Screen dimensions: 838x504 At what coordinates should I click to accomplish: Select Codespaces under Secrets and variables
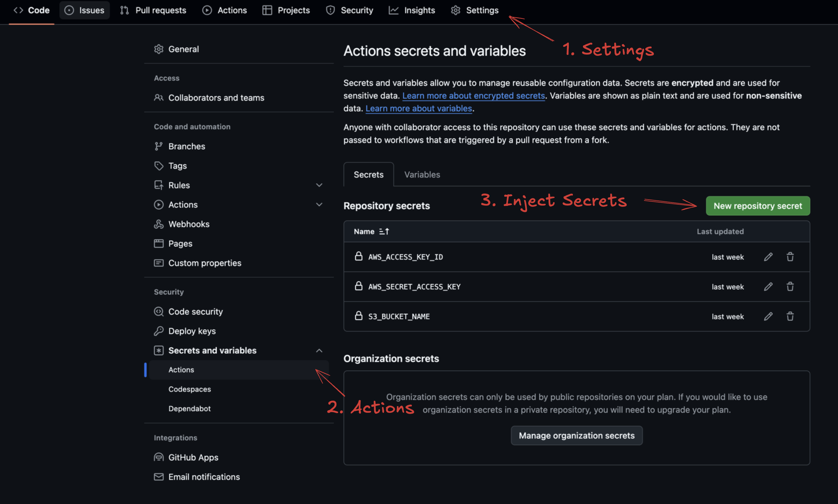coord(190,389)
